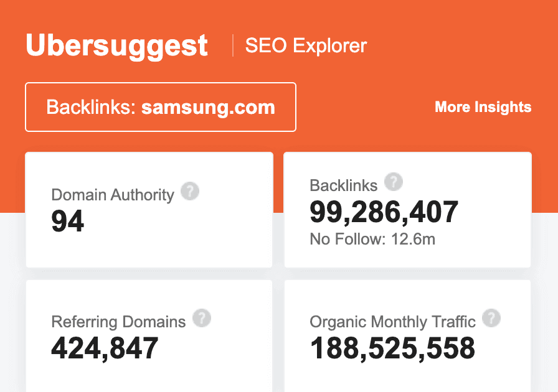
Task: Click the Referring Domains label
Action: (x=118, y=322)
